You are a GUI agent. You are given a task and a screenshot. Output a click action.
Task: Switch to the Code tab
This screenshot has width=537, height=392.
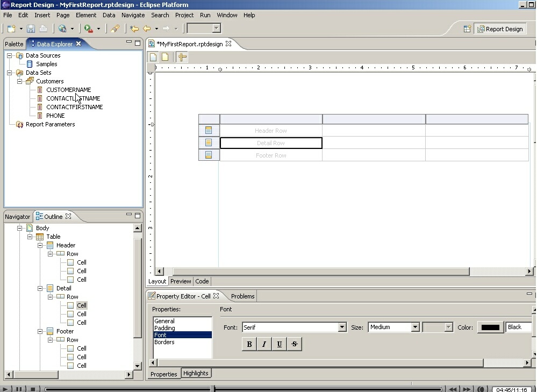coord(202,281)
